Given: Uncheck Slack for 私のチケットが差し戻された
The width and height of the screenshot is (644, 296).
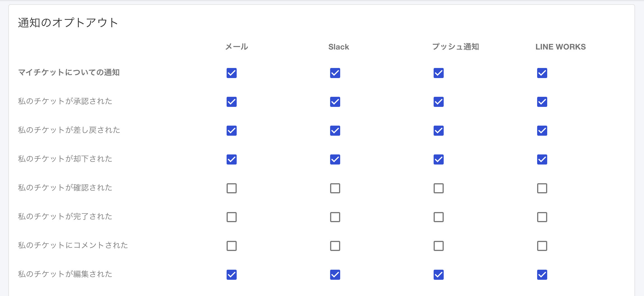Looking at the screenshot, I should (335, 131).
